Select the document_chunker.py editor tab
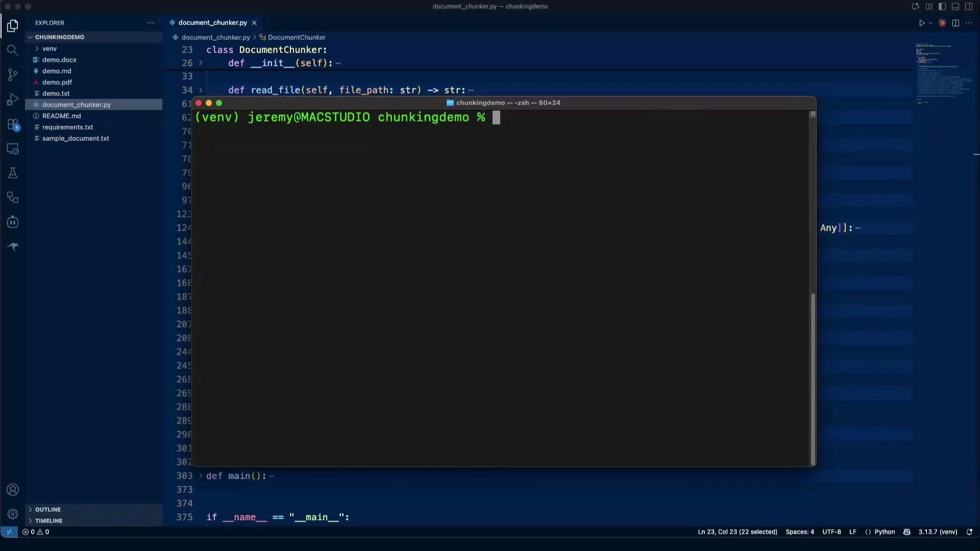The image size is (980, 551). click(213, 22)
